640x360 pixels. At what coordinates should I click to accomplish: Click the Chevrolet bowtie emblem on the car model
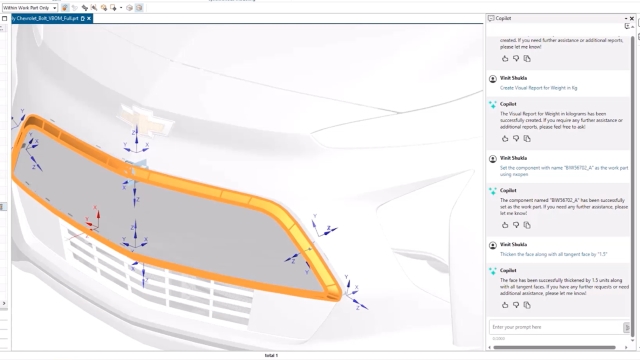[144, 120]
